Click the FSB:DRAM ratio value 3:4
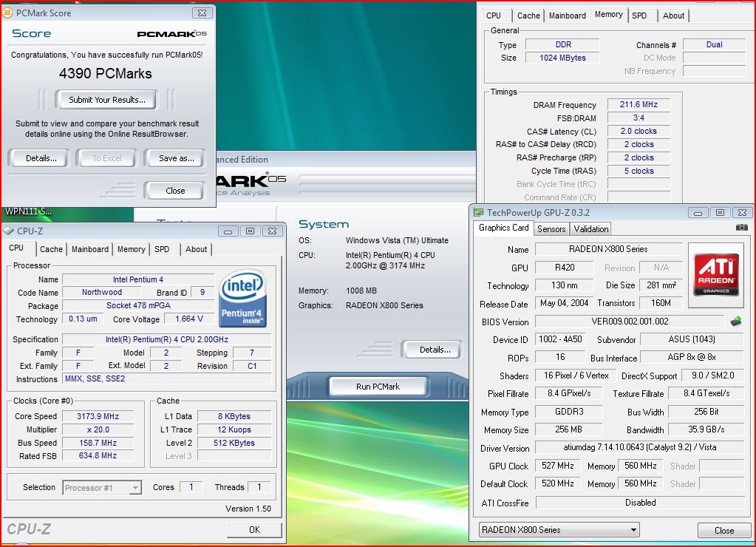 click(638, 118)
